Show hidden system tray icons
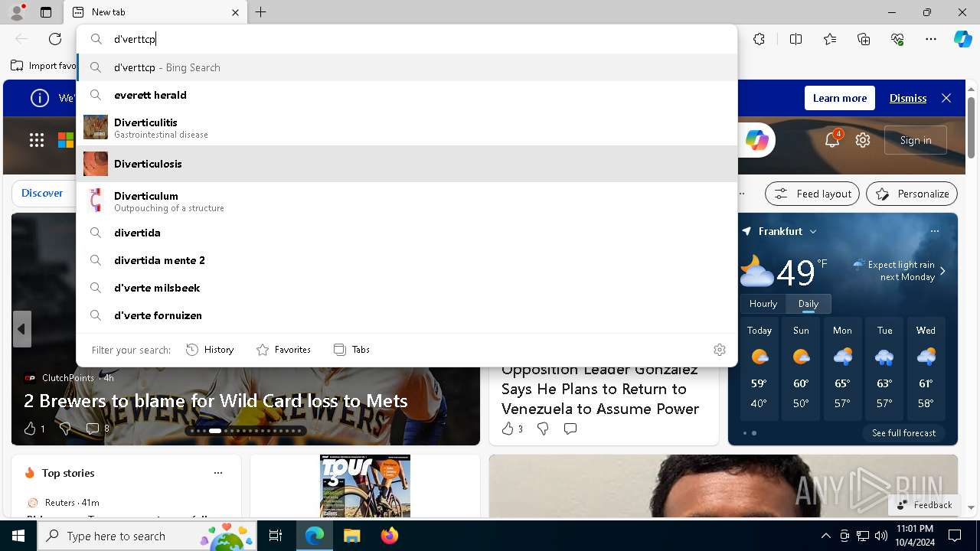Image resolution: width=980 pixels, height=551 pixels. [825, 536]
